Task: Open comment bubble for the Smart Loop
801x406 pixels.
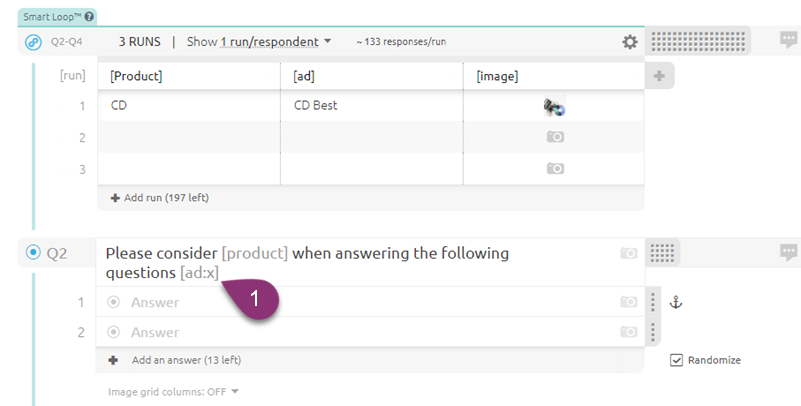Action: click(788, 39)
